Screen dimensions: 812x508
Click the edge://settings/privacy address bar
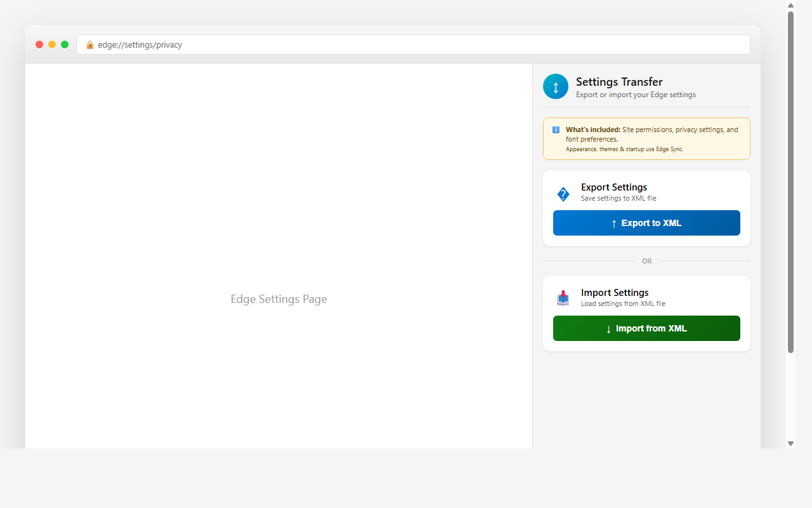coord(413,44)
